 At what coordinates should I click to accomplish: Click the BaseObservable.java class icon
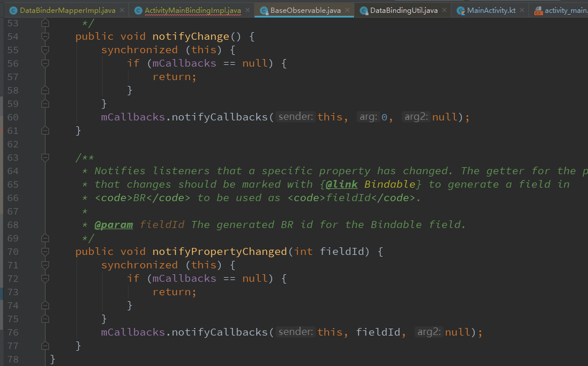click(x=264, y=11)
